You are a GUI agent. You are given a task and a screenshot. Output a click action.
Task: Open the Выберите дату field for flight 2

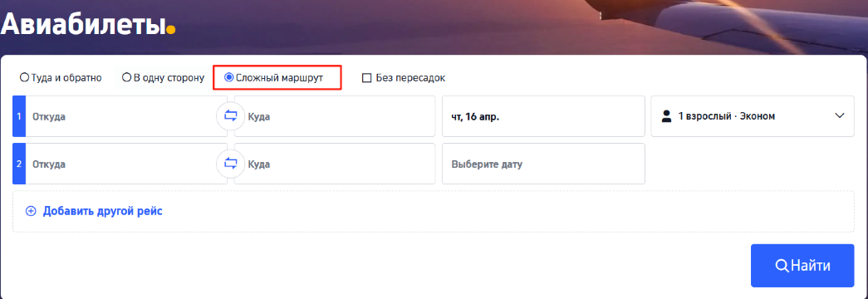tap(543, 164)
